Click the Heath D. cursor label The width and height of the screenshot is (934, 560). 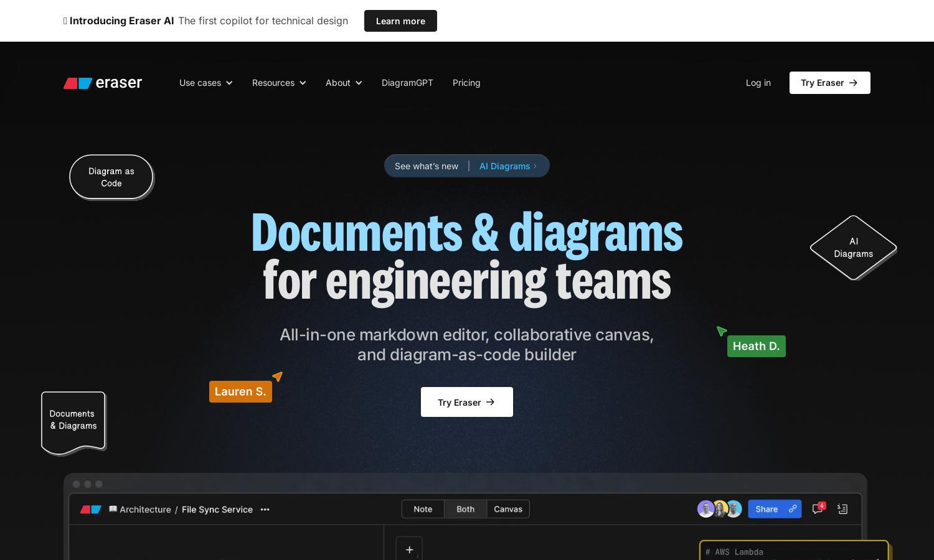(x=757, y=346)
